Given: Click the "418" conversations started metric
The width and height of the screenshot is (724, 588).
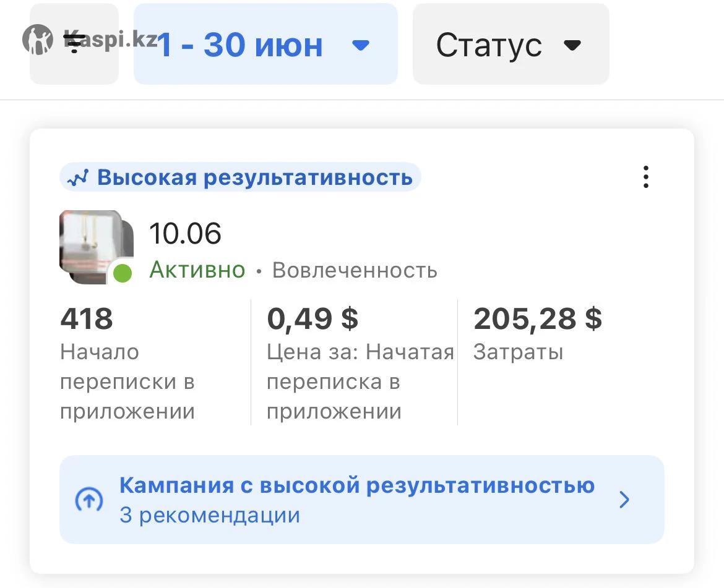Looking at the screenshot, I should click(87, 318).
